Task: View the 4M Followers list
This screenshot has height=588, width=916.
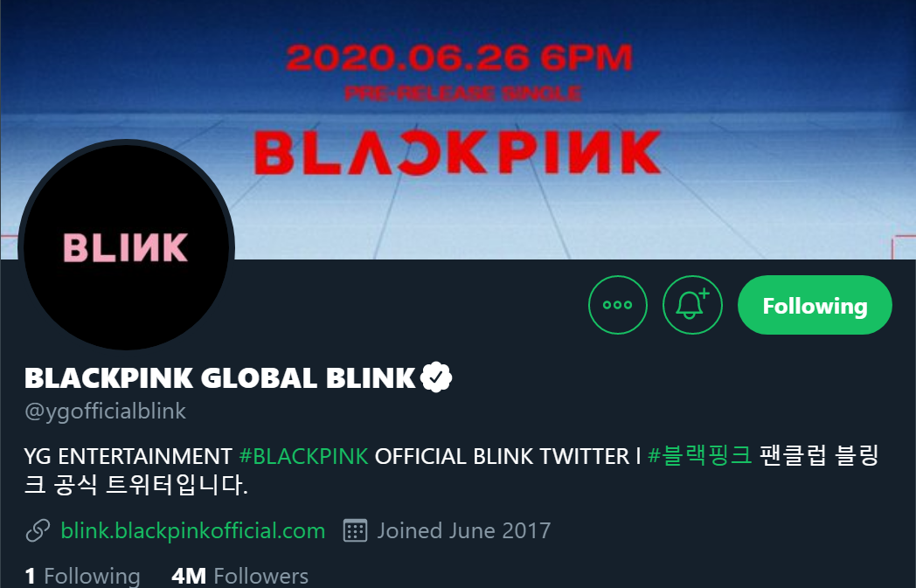Action: [239, 577]
